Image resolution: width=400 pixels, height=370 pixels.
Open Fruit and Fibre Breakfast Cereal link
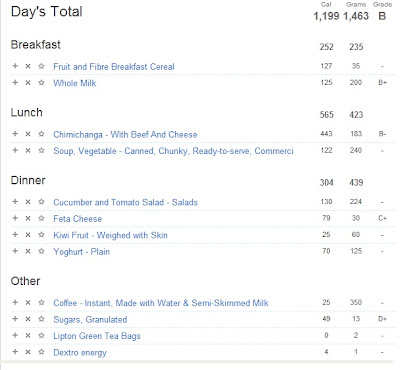[114, 67]
